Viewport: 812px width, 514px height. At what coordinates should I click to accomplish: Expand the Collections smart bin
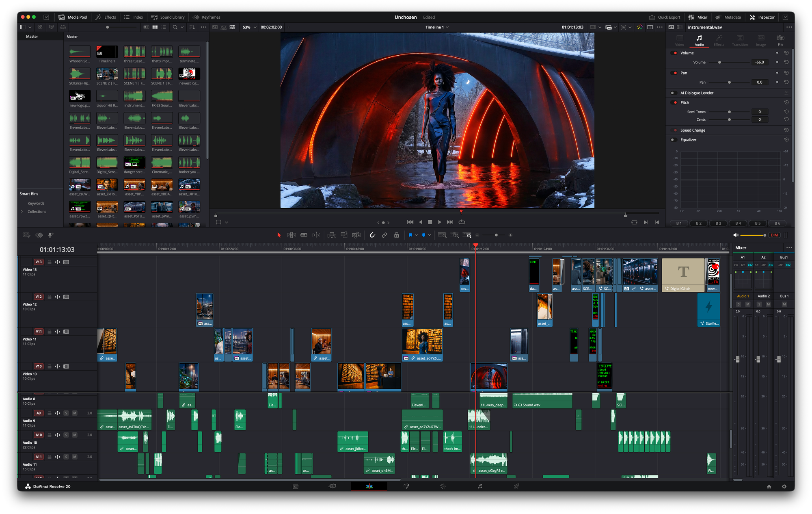click(22, 212)
